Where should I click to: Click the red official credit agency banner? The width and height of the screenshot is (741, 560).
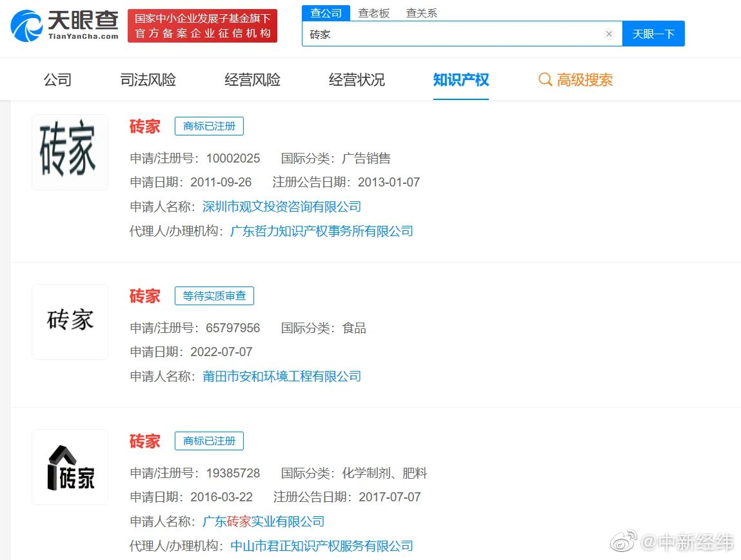[203, 26]
